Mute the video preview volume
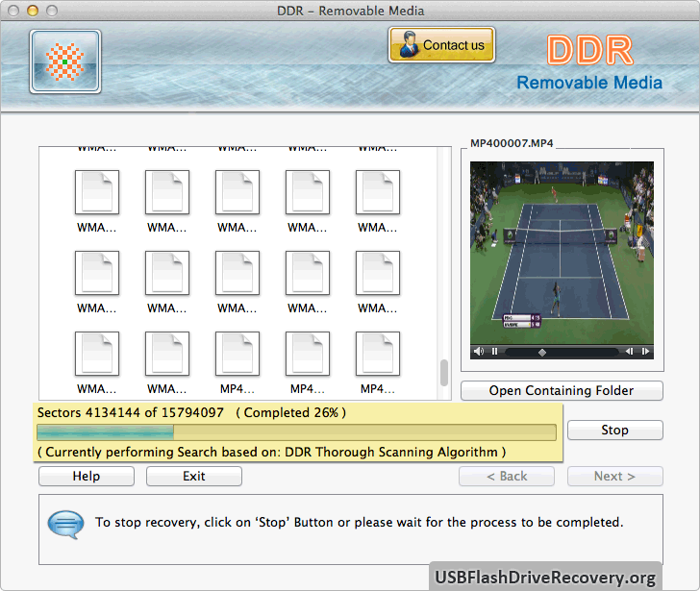 [x=479, y=352]
